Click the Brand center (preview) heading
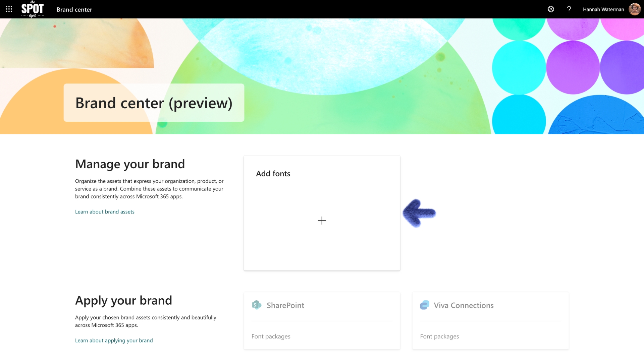The height and width of the screenshot is (362, 644). 154,103
